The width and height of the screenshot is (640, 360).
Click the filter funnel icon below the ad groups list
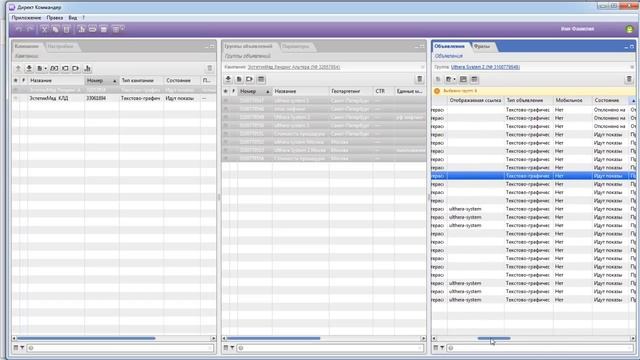click(x=232, y=348)
